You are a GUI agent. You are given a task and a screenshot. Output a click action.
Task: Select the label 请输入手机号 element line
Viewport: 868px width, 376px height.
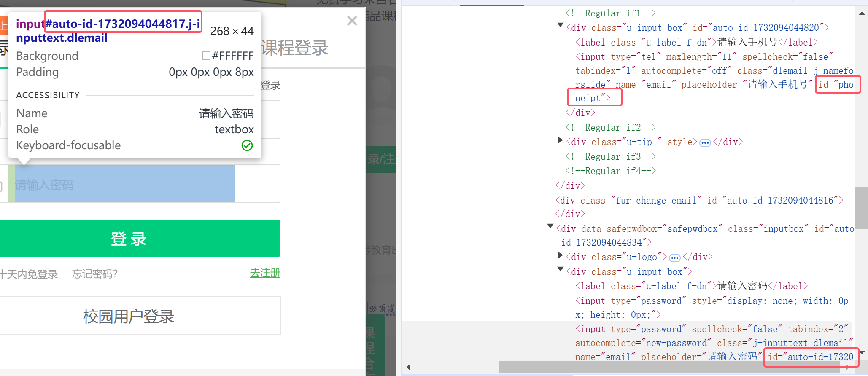click(696, 42)
